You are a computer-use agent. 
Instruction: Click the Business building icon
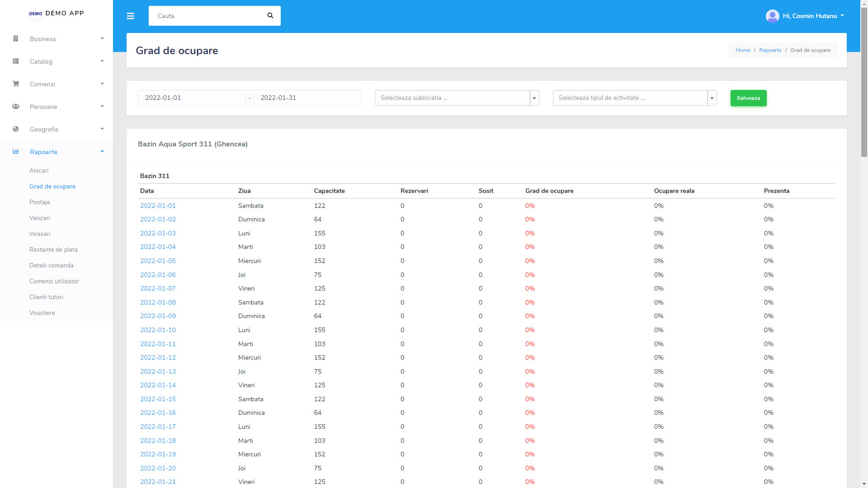point(16,39)
